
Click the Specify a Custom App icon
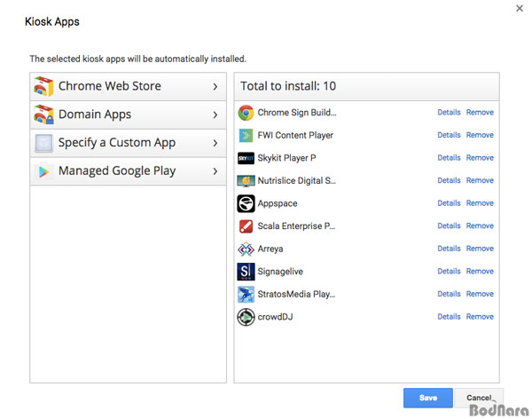click(43, 143)
